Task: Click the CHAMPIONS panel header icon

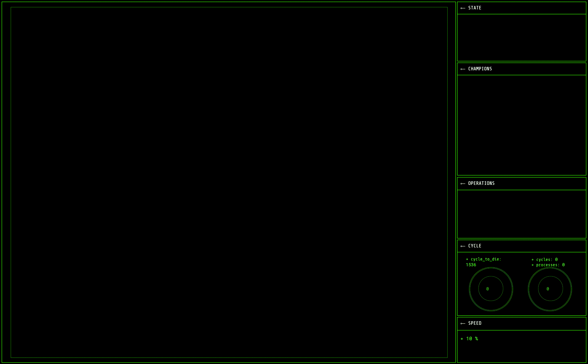Action: [x=463, y=69]
